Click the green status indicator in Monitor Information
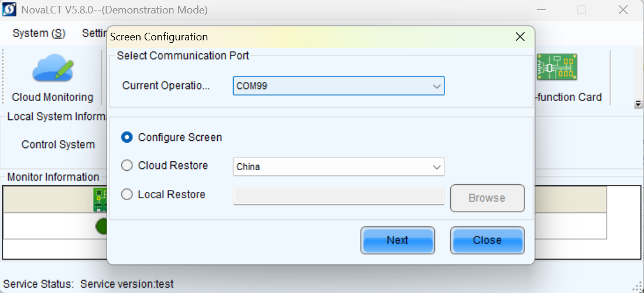644x293 pixels. coord(101,226)
